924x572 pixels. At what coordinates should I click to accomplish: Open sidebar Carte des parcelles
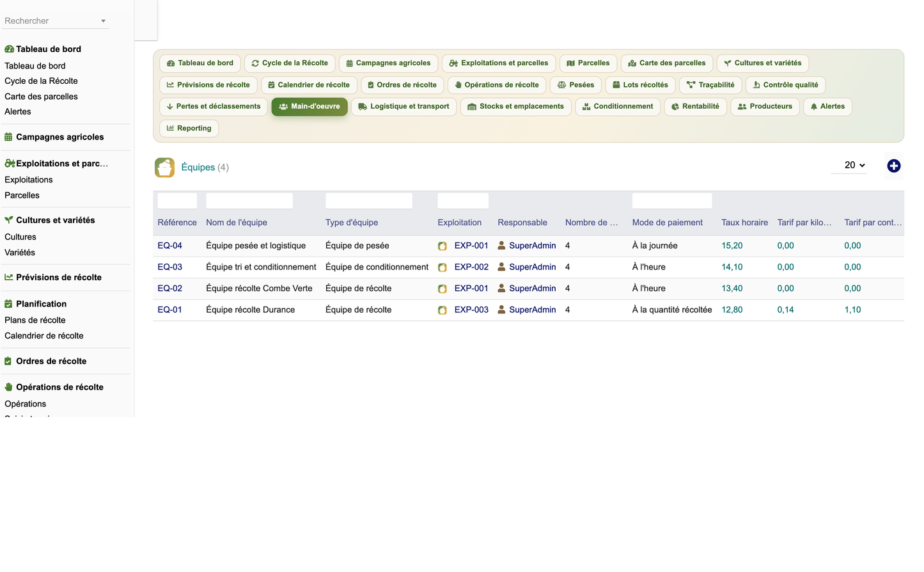click(41, 97)
